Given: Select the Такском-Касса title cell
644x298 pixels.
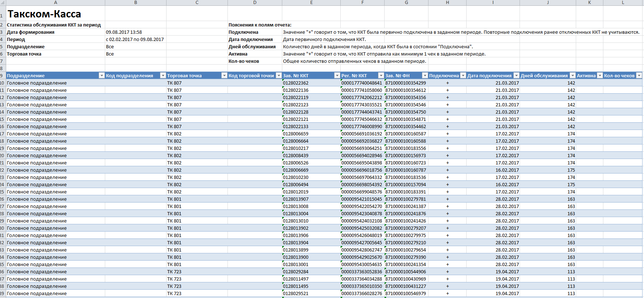Looking at the screenshot, I should pyautogui.click(x=44, y=14).
